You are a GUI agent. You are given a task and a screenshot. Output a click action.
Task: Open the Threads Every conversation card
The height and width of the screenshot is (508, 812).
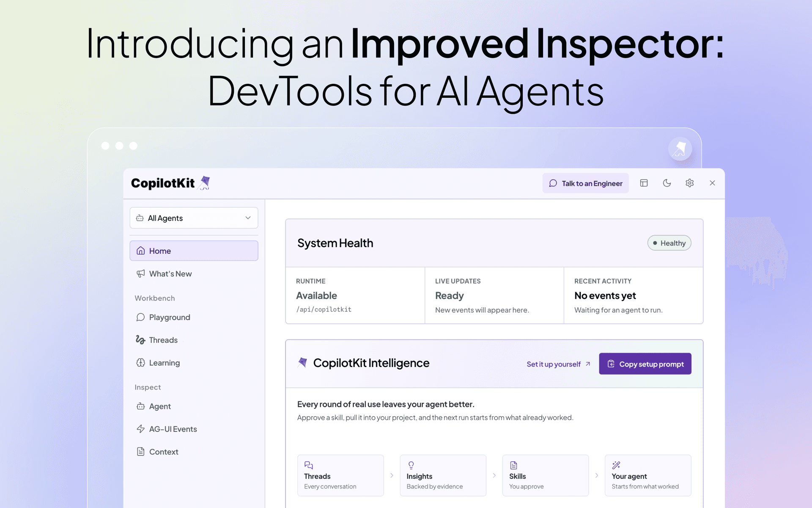[x=340, y=475]
